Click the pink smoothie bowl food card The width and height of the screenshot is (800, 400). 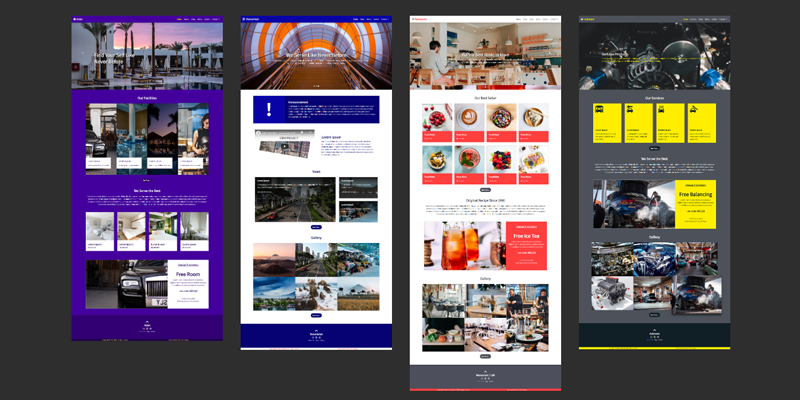(469, 165)
